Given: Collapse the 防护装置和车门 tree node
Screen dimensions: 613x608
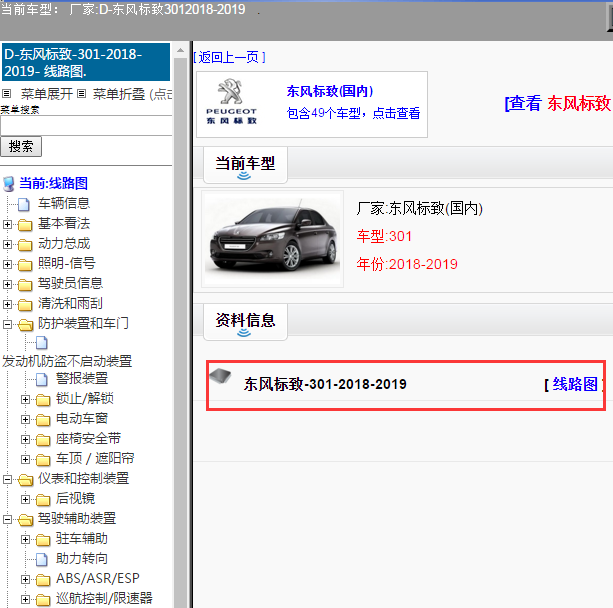Looking at the screenshot, I should pos(7,324).
